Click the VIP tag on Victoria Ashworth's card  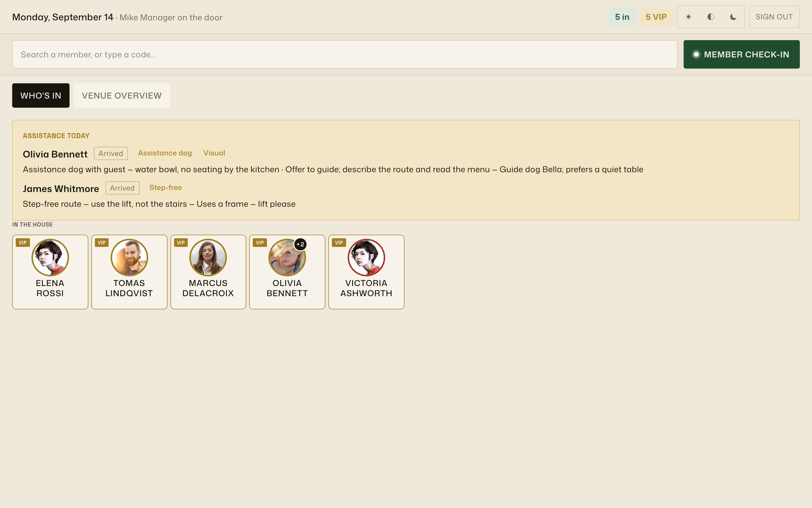tap(339, 243)
